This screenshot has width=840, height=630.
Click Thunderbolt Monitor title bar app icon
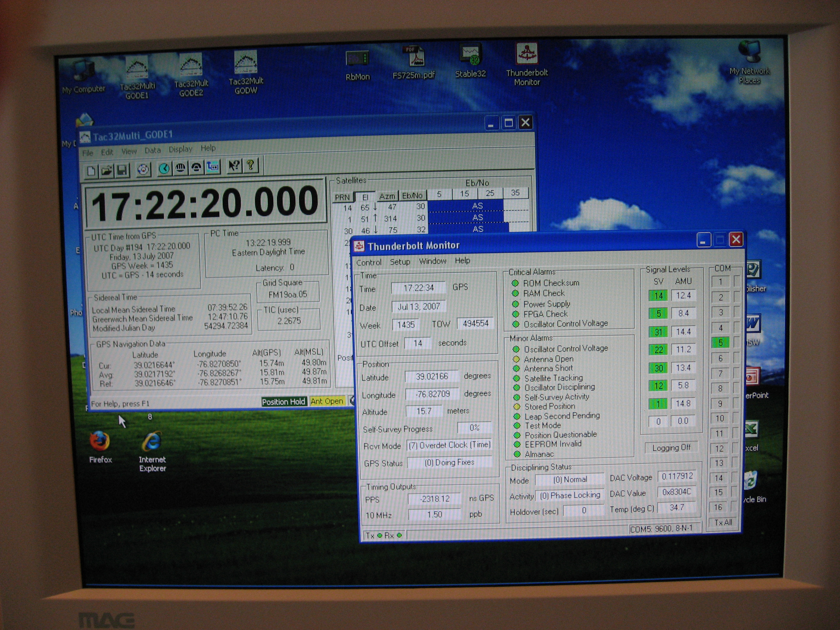(x=359, y=246)
